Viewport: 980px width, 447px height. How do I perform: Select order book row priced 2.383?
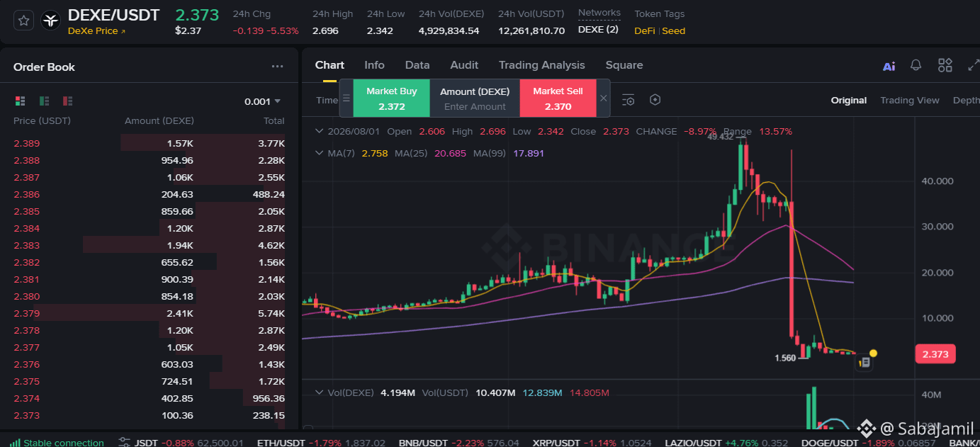tap(149, 245)
